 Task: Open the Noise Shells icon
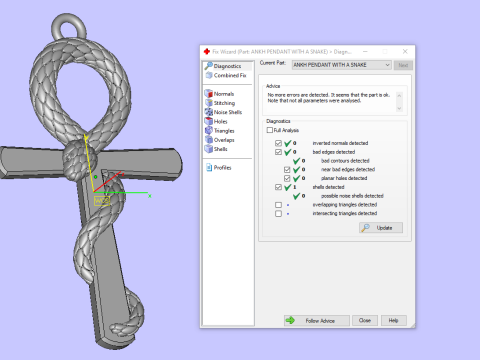[209, 112]
